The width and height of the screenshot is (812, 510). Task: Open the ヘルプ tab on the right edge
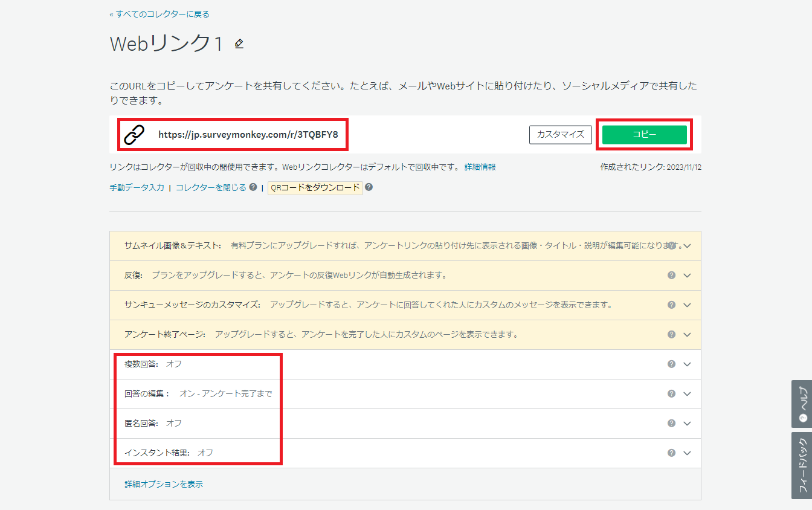click(804, 404)
